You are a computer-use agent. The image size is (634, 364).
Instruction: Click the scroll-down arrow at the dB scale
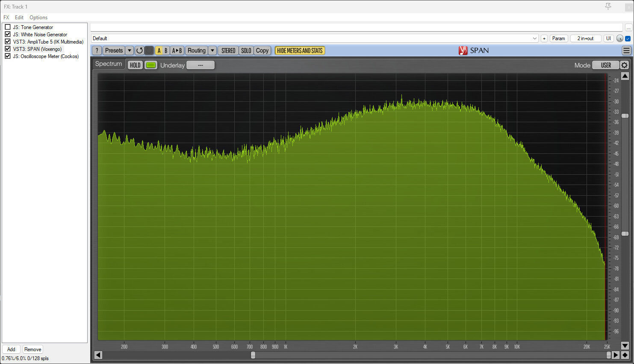click(625, 346)
